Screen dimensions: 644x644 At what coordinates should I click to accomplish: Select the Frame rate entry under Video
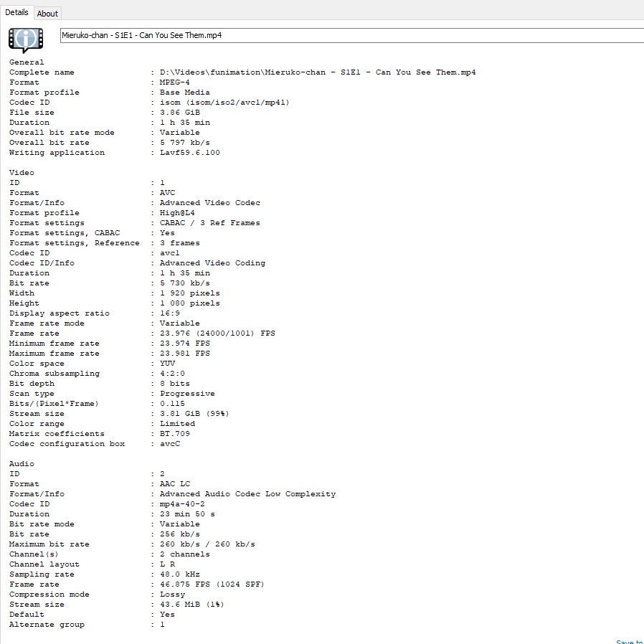[x=36, y=333]
